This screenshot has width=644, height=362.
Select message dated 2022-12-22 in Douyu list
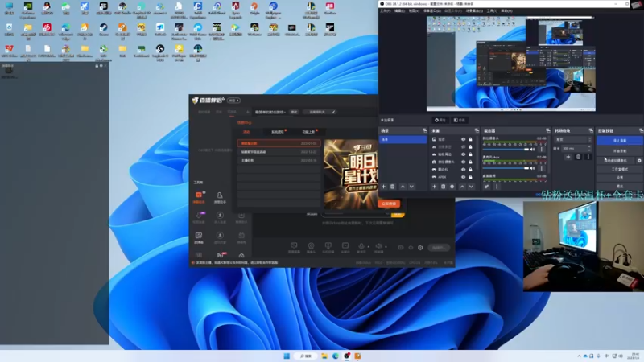(x=279, y=152)
